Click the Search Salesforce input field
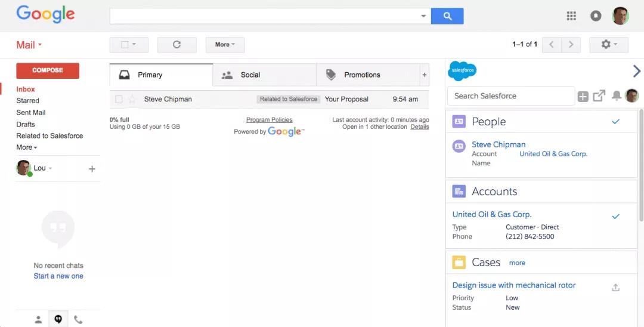Screen dimensions: 644x327 (x=510, y=96)
